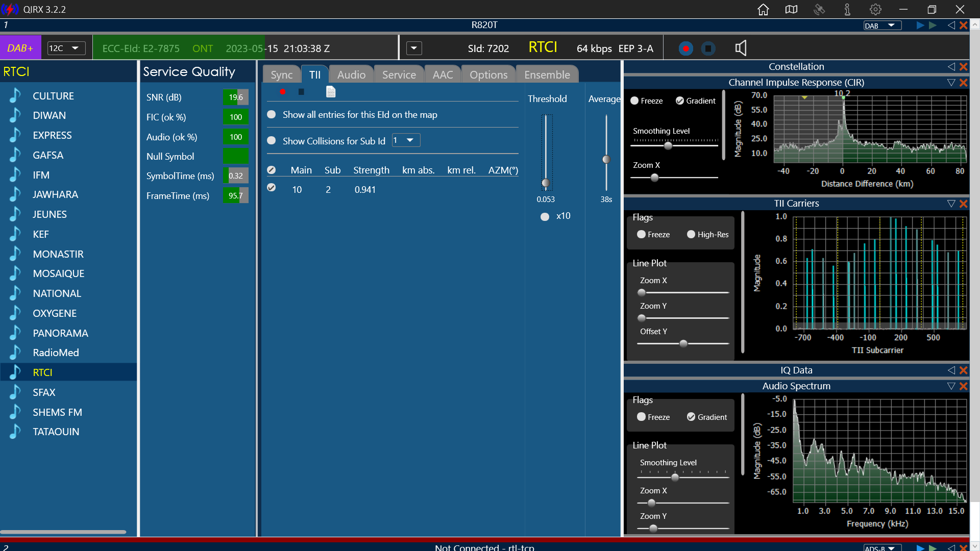Image resolution: width=980 pixels, height=551 pixels.
Task: Enable High-Res flag in TII Carriers
Action: point(691,235)
